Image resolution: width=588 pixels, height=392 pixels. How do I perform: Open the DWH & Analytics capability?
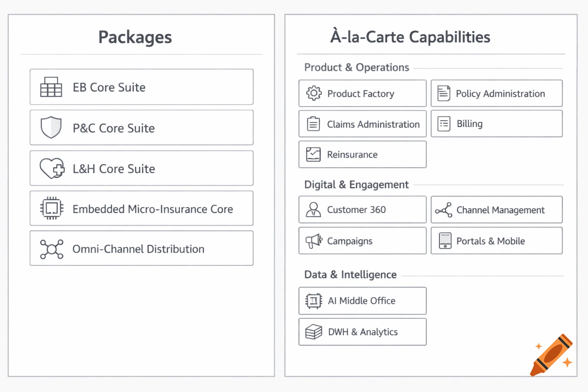pos(363,332)
